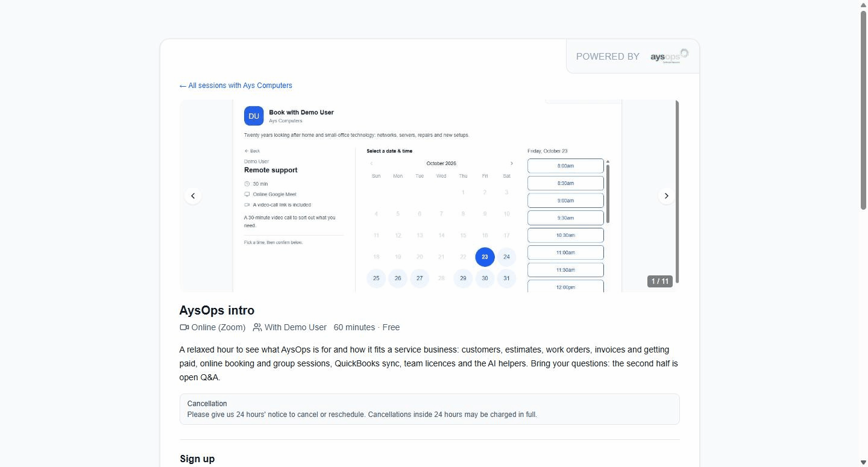The height and width of the screenshot is (467, 868).
Task: Click the 'POWERED BY' label
Action: tap(608, 57)
